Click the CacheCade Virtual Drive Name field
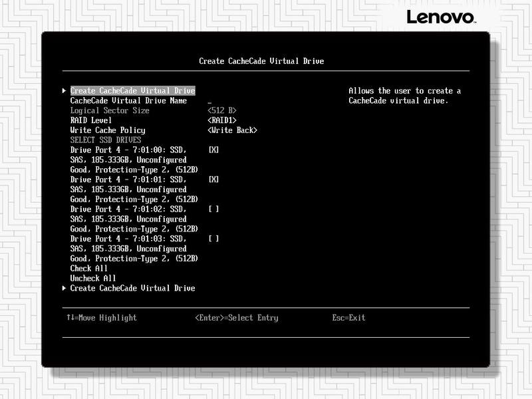Viewport: 532px width, 399px height. (209, 101)
